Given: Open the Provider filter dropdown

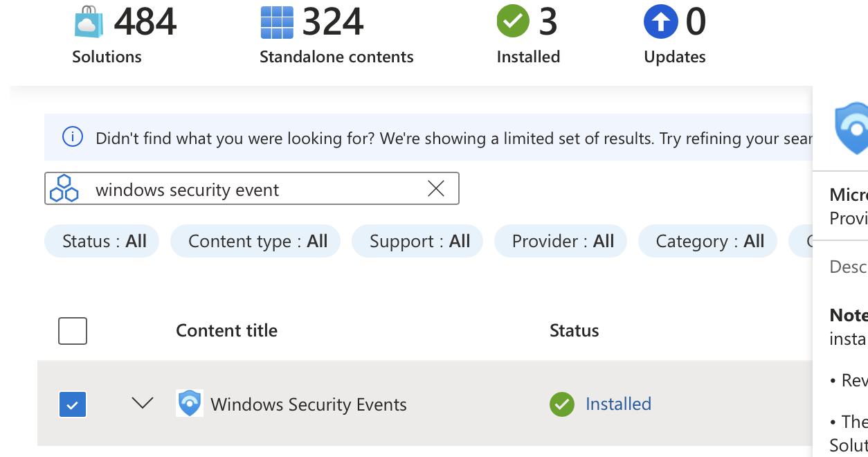Looking at the screenshot, I should tap(560, 240).
